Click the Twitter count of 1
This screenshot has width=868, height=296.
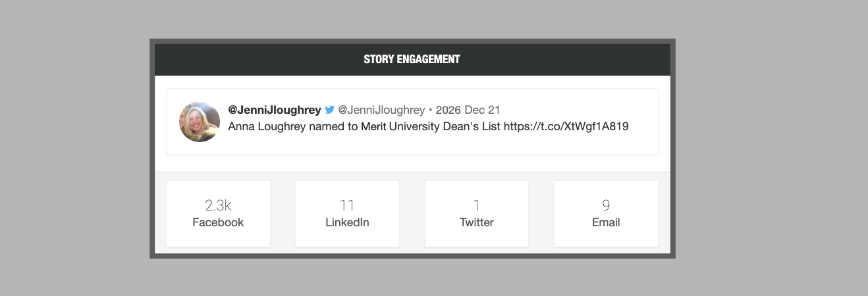(x=476, y=205)
